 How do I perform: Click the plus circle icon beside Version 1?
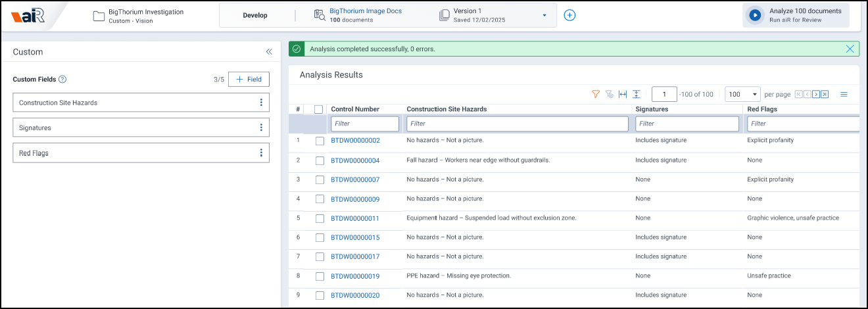(x=569, y=15)
